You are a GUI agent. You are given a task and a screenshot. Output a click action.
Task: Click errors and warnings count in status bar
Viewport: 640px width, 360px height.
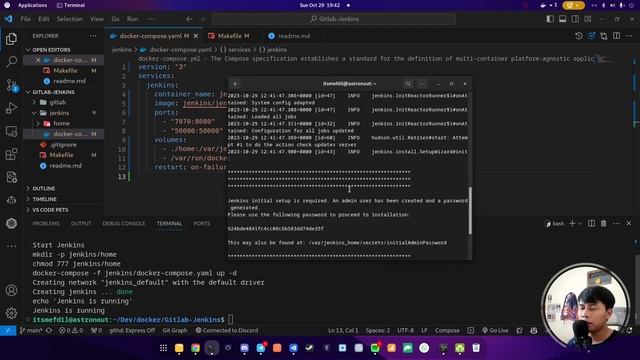[x=71, y=330]
